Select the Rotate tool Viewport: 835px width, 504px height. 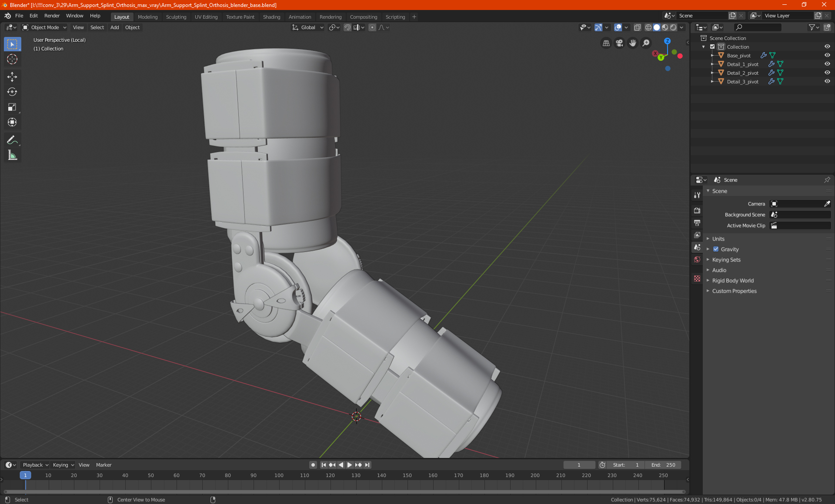pyautogui.click(x=12, y=92)
